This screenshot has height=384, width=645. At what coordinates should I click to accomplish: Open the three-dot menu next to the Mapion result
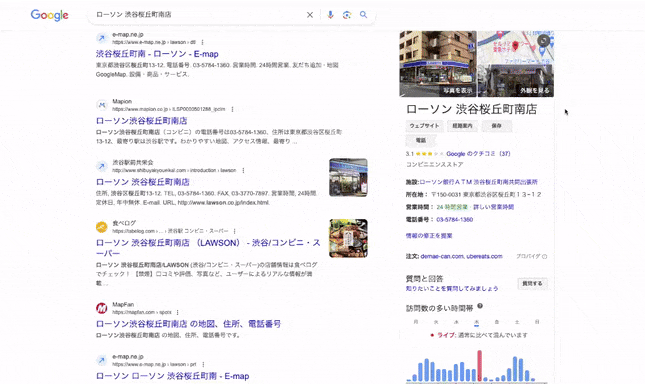(x=232, y=109)
